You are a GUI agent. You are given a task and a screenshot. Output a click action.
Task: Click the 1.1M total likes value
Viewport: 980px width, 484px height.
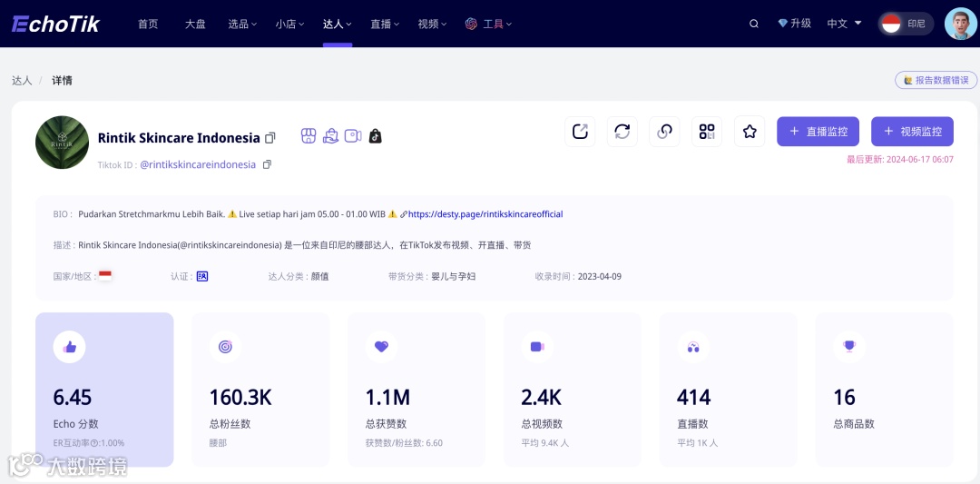(x=387, y=398)
